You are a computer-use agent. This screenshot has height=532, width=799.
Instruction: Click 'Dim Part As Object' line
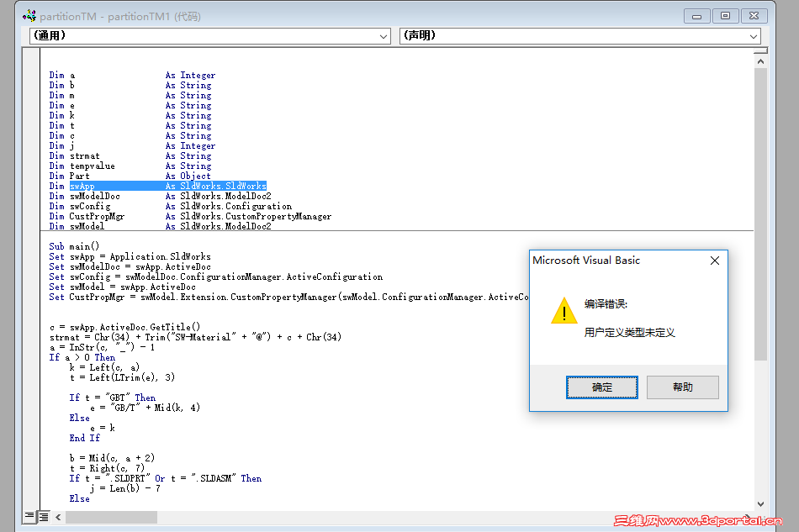(x=130, y=176)
